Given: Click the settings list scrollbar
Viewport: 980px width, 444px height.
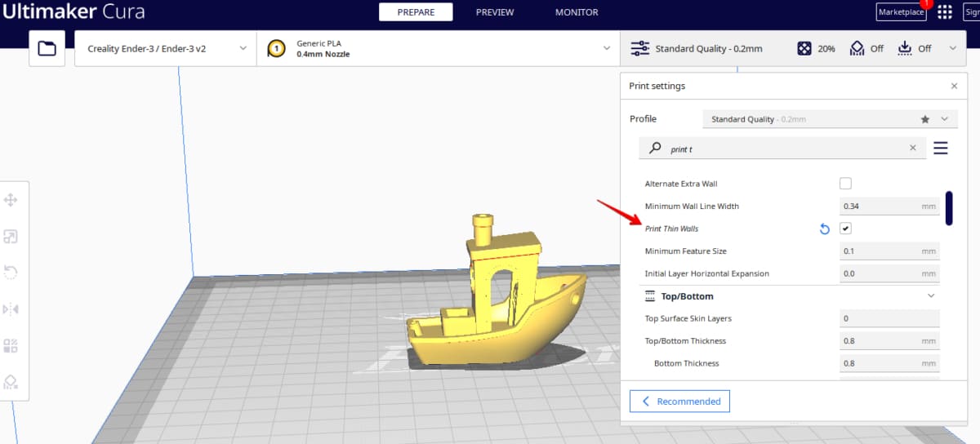Looking at the screenshot, I should click(949, 208).
